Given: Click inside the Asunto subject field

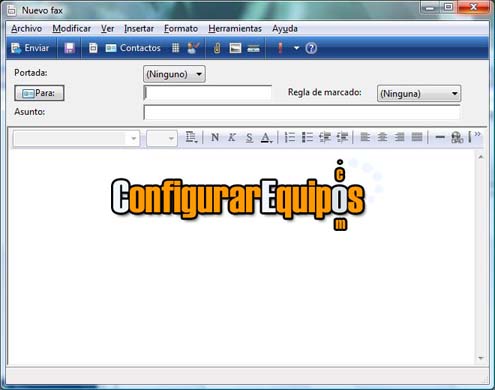Looking at the screenshot, I should pyautogui.click(x=302, y=112).
